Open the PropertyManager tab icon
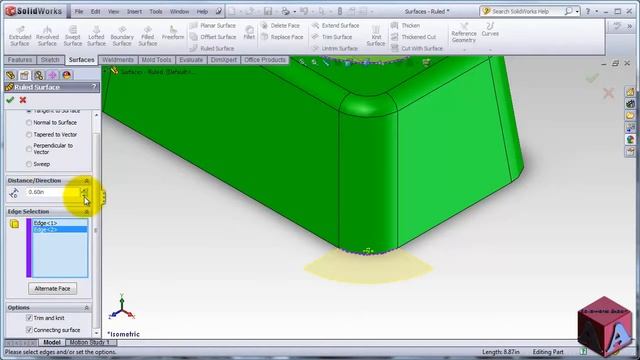Viewport: 640px width, 360px height. click(x=24, y=75)
